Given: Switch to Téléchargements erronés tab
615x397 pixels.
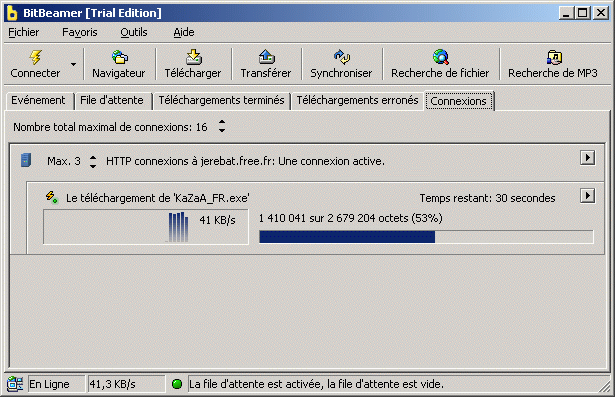Looking at the screenshot, I should click(357, 100).
